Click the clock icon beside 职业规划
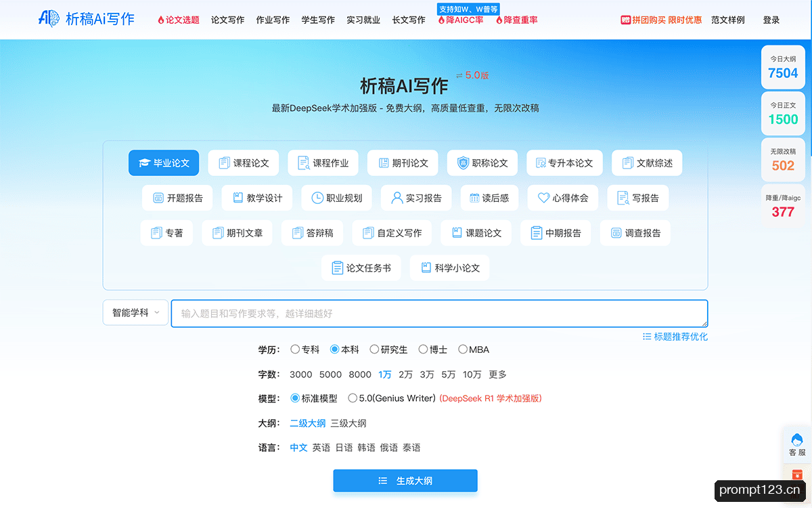The width and height of the screenshot is (812, 508). point(317,198)
